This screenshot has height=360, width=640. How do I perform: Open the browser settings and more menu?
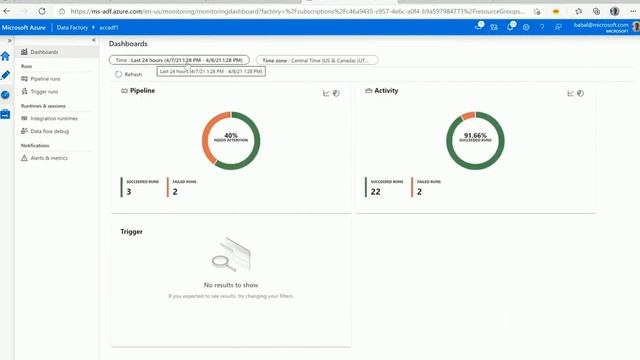point(633,11)
